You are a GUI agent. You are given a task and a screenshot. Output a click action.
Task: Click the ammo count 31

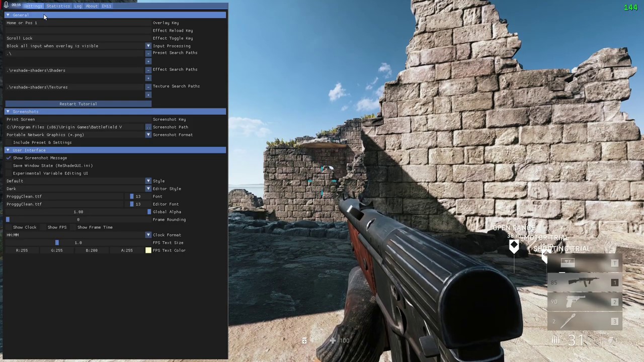pyautogui.click(x=576, y=340)
